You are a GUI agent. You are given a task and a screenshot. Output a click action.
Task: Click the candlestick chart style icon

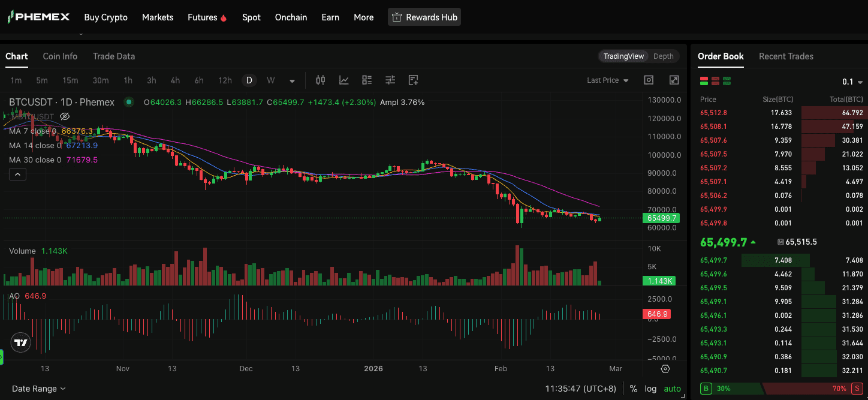tap(320, 80)
